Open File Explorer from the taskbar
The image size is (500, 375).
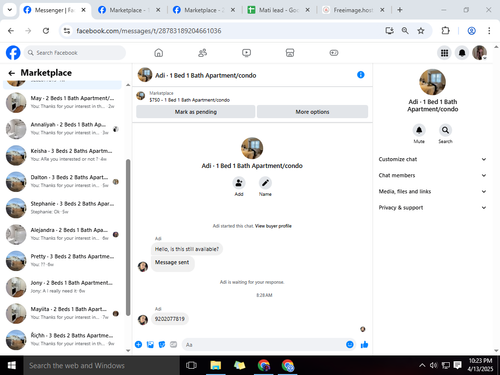click(x=216, y=365)
